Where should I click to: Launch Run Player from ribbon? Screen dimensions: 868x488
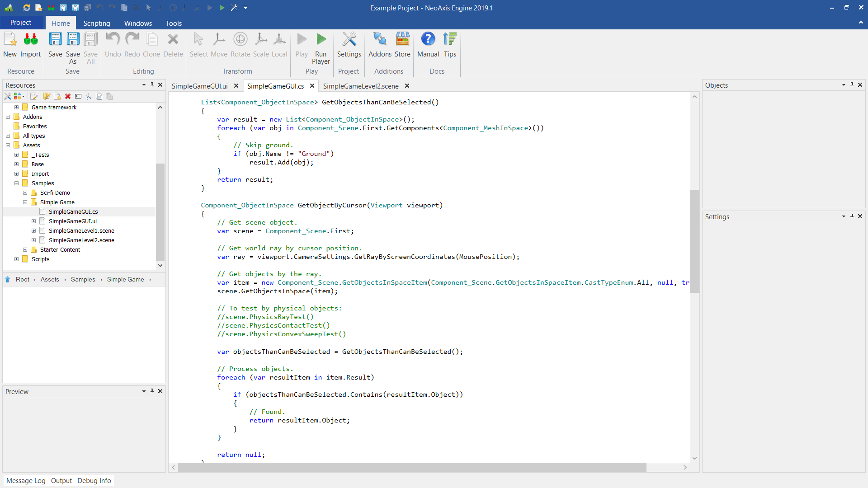click(321, 40)
